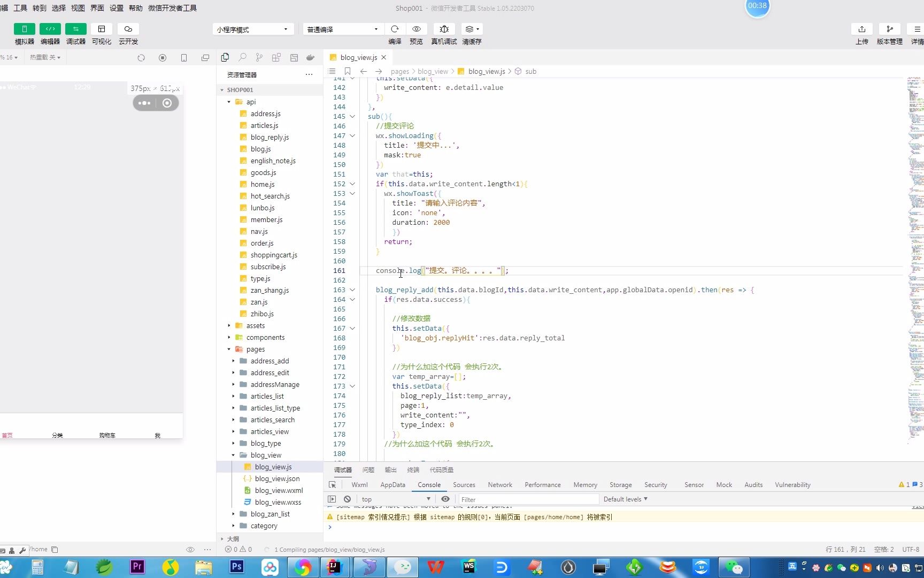The width and height of the screenshot is (924, 578).
Task: Click the compile (编译) refresh icon
Action: [x=395, y=29]
